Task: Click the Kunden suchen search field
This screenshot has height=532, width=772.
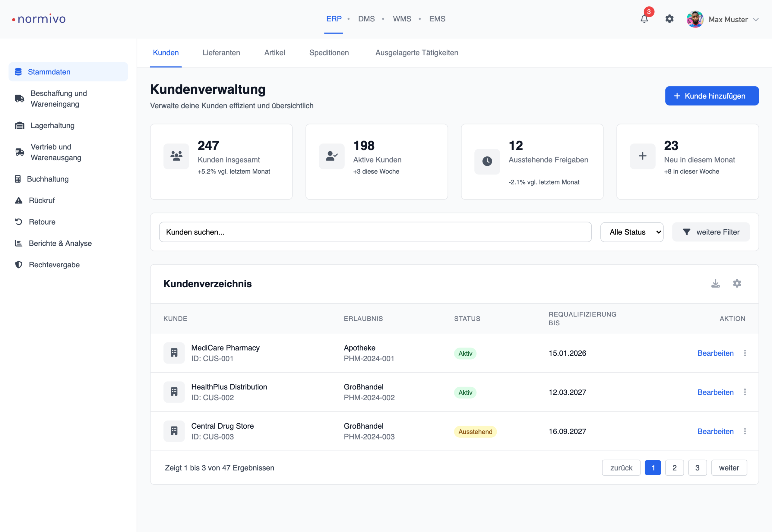Action: [x=375, y=232]
